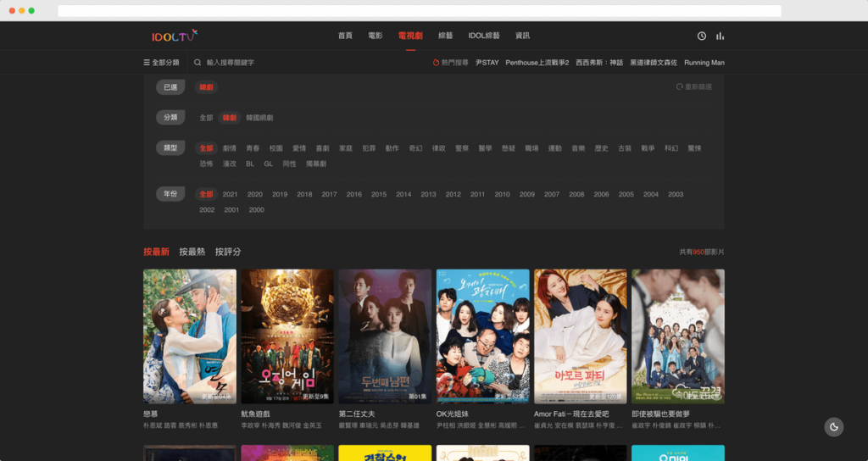Click hot search 黑道律師文森佐
Image resolution: width=868 pixels, height=461 pixels.
pos(654,63)
